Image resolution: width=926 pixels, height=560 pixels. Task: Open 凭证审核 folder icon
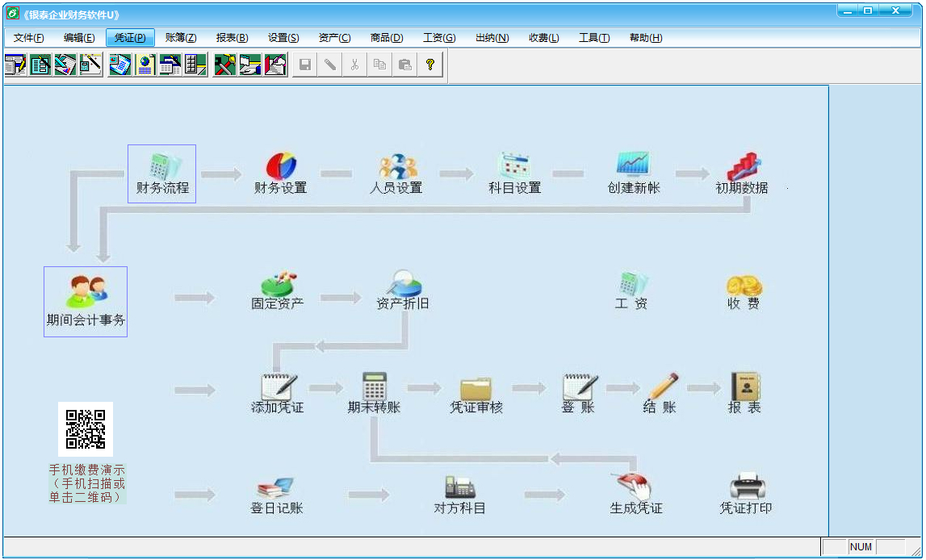pos(476,396)
